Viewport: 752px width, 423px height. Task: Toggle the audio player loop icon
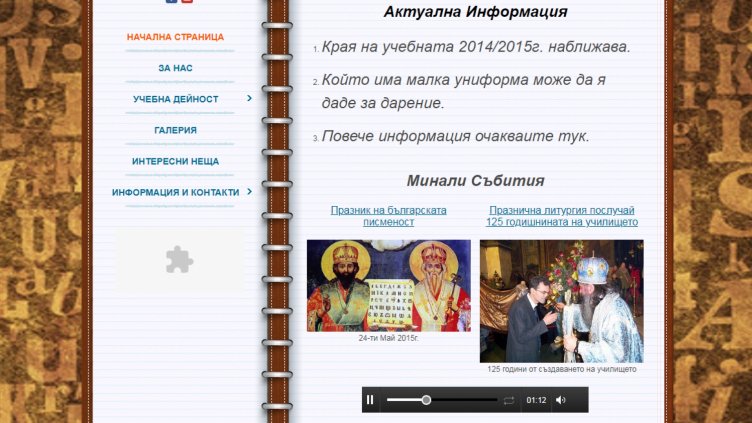[509, 400]
